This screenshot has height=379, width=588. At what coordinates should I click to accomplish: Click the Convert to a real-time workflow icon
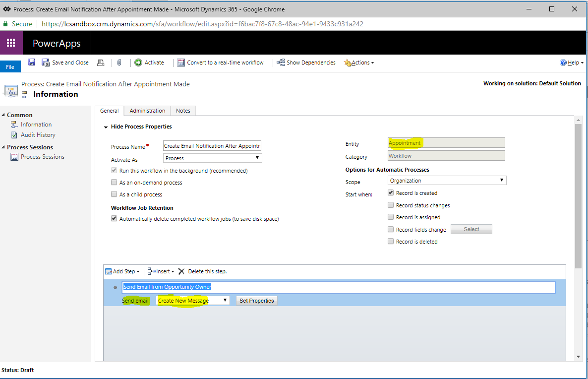click(x=180, y=62)
